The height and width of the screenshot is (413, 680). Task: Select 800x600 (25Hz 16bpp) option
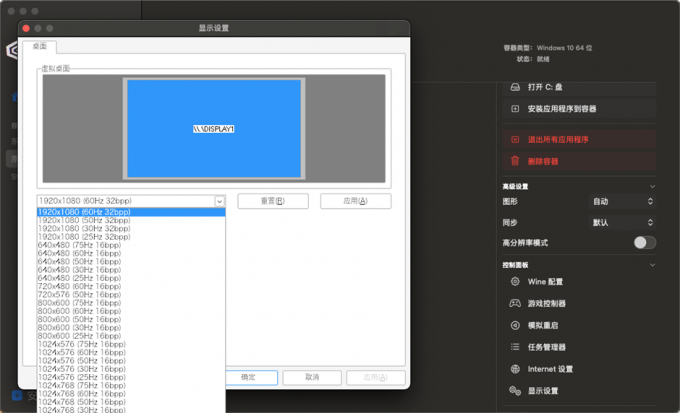click(x=131, y=336)
